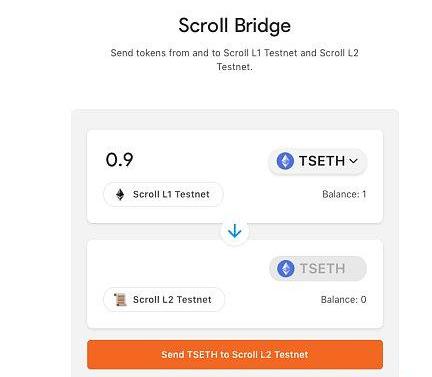Click the Scroll Bridge page heading
432x377 pixels.
[234, 26]
